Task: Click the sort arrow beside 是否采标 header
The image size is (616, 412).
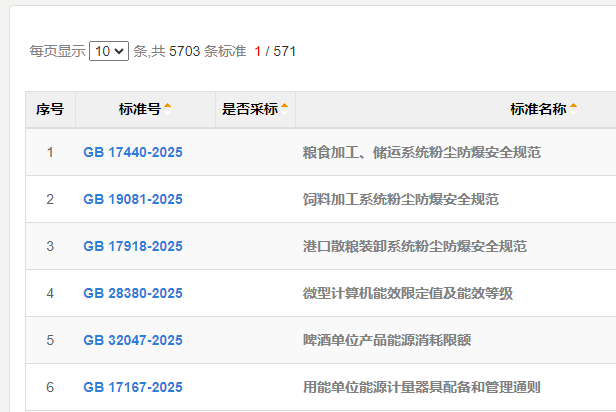Action: pos(285,108)
